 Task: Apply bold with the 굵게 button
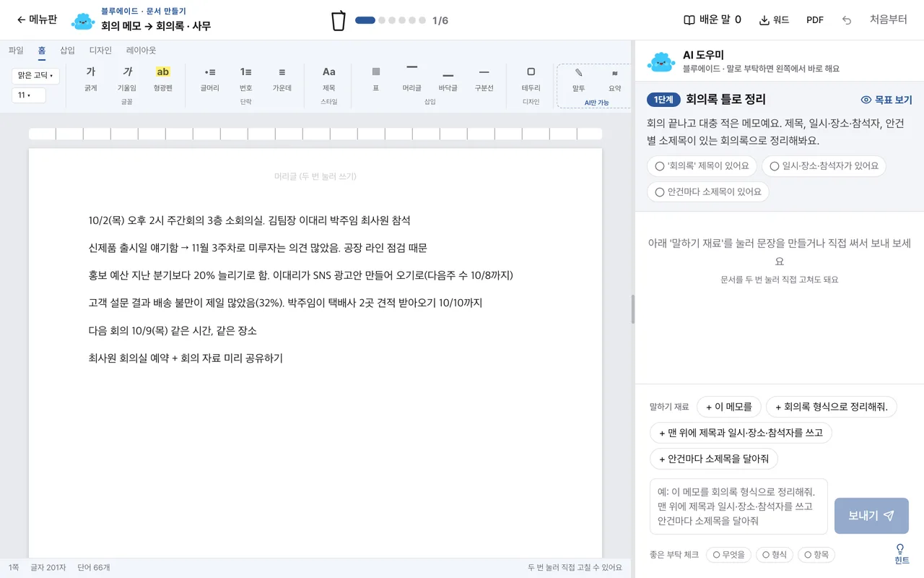pos(91,79)
